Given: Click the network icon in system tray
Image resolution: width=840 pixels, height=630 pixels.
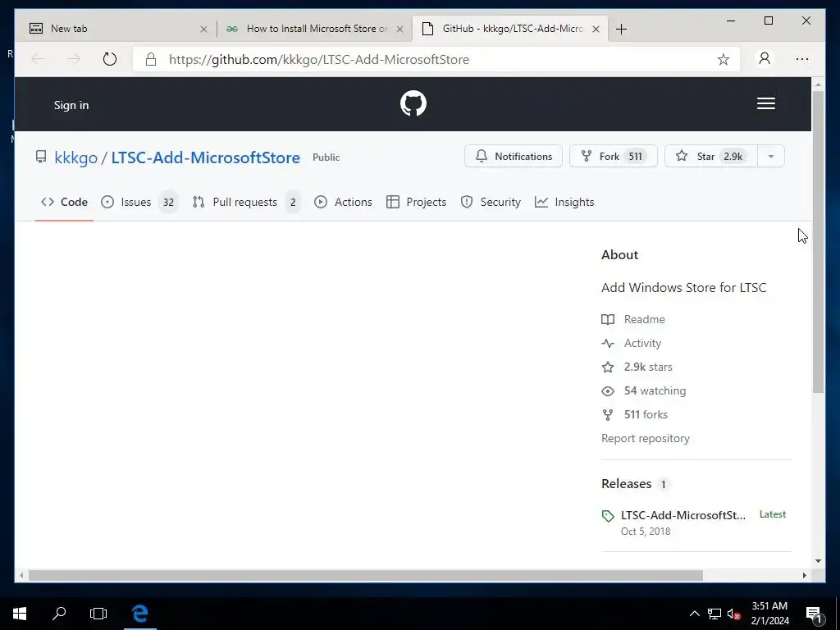Looking at the screenshot, I should tap(714, 614).
